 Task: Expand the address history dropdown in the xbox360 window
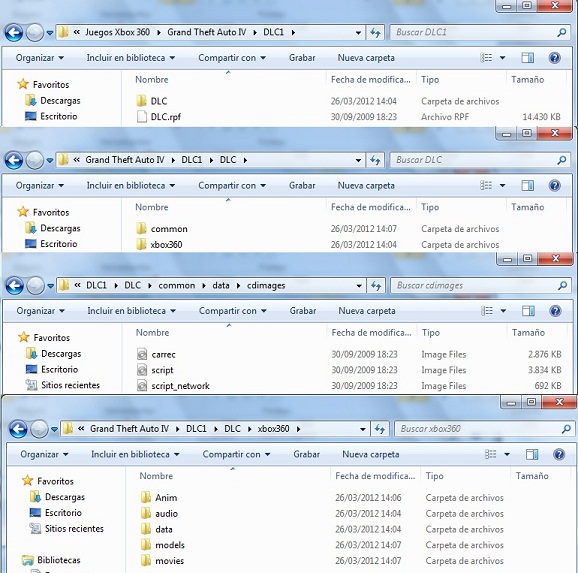(x=362, y=429)
